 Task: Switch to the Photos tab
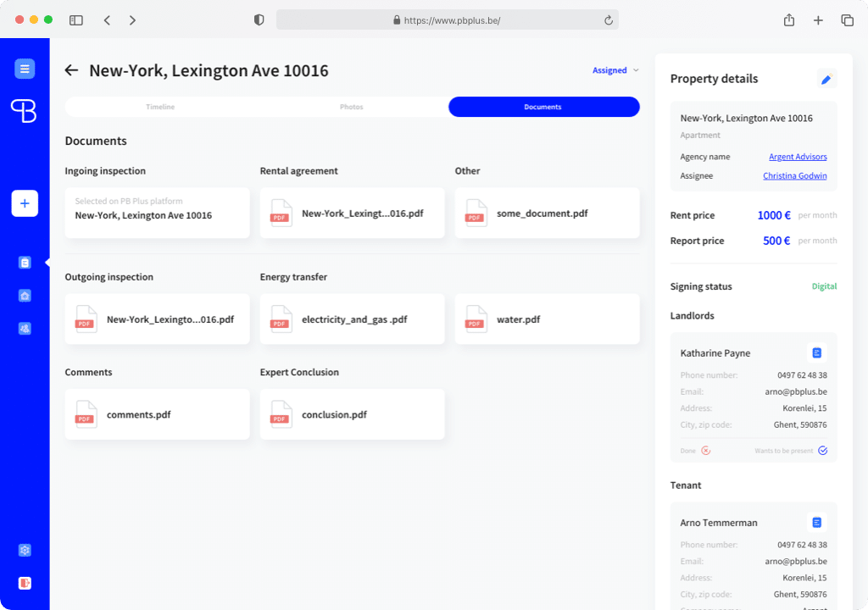click(x=352, y=107)
